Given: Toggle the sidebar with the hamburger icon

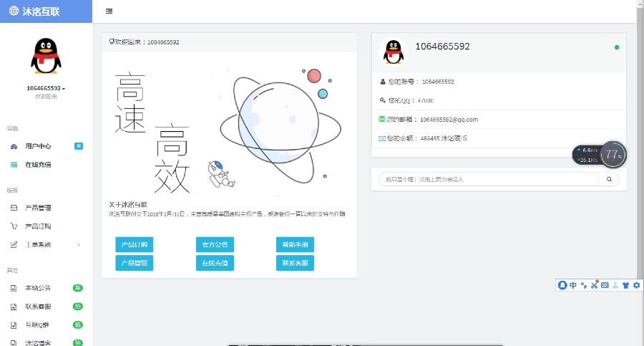Looking at the screenshot, I should click(109, 11).
